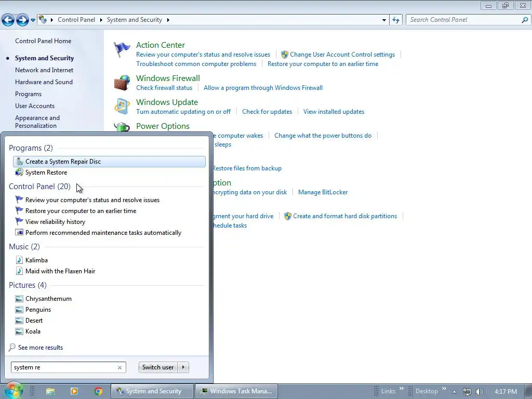Expand the root breadcrumb arrow after icon

[x=52, y=20]
